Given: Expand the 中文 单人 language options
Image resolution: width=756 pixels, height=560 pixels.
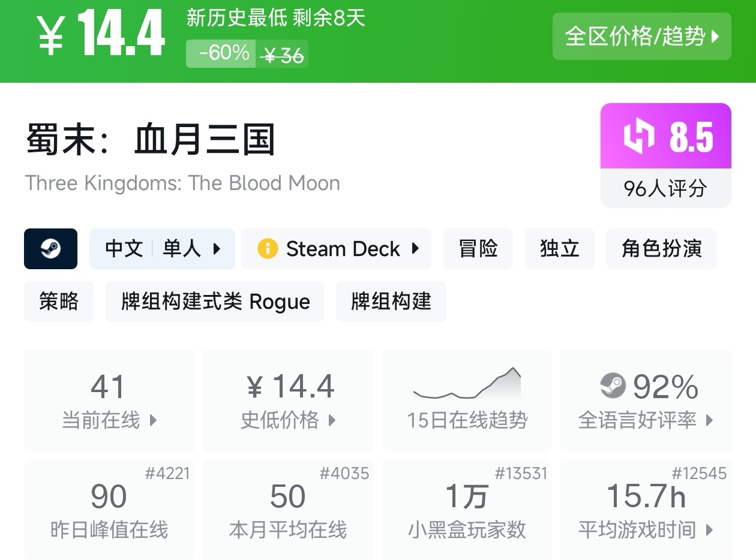Looking at the screenshot, I should click(x=162, y=249).
